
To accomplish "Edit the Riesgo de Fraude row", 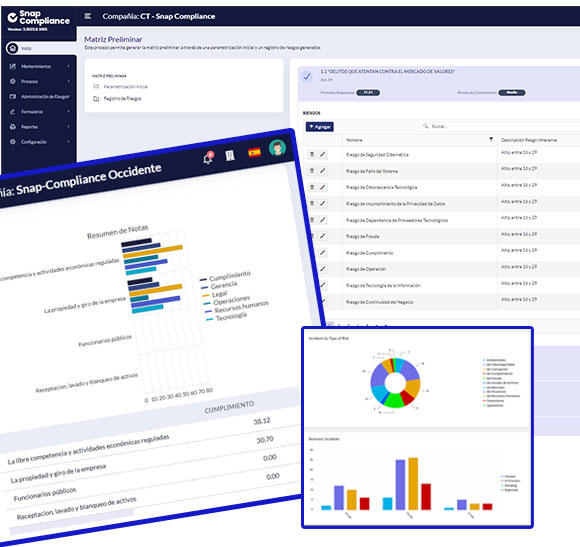I will 323,236.
